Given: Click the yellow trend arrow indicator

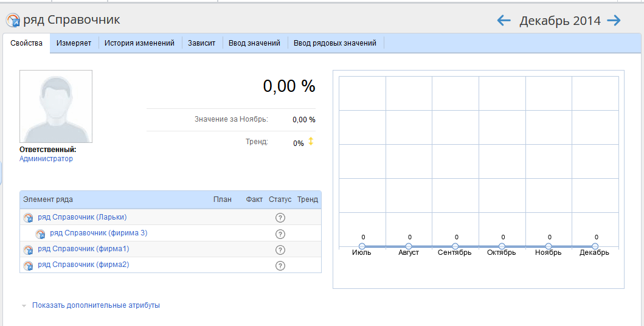Looking at the screenshot, I should [x=311, y=142].
